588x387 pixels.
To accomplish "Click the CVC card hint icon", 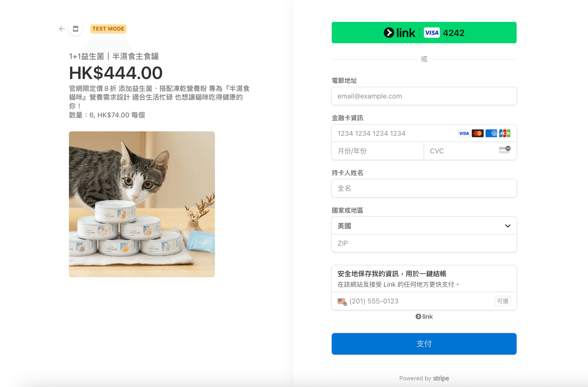I will tap(504, 150).
